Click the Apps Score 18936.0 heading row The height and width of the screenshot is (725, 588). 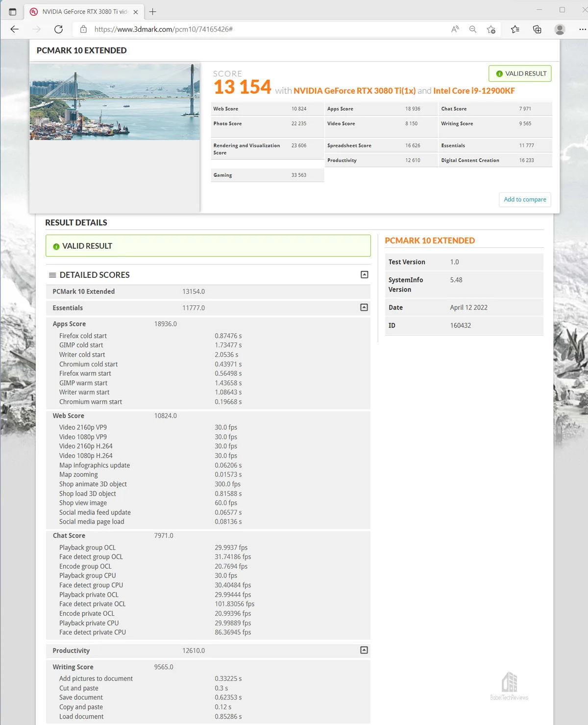click(208, 324)
